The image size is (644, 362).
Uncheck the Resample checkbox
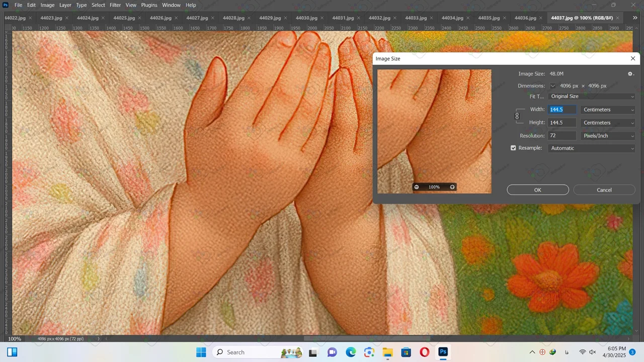point(513,148)
